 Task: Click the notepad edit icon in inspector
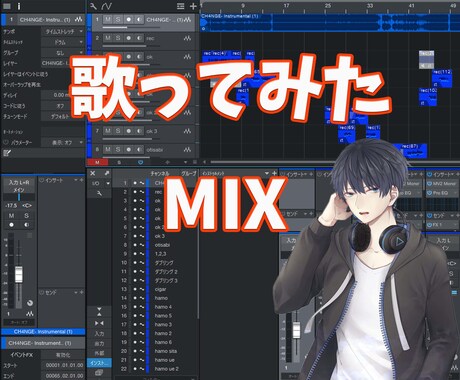6,153
